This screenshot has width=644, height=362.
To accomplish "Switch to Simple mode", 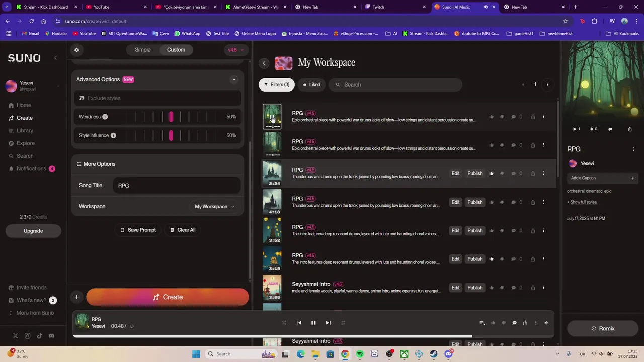I will click(x=142, y=50).
